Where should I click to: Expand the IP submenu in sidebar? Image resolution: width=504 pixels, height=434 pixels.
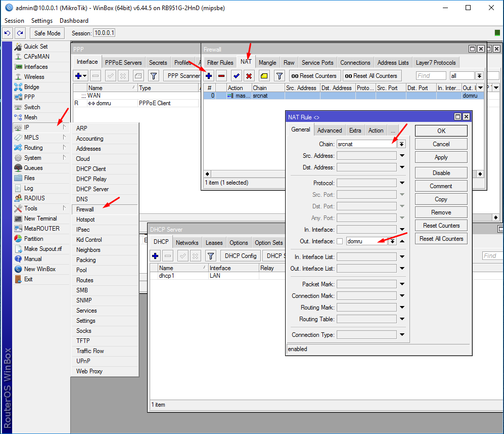pyautogui.click(x=41, y=127)
